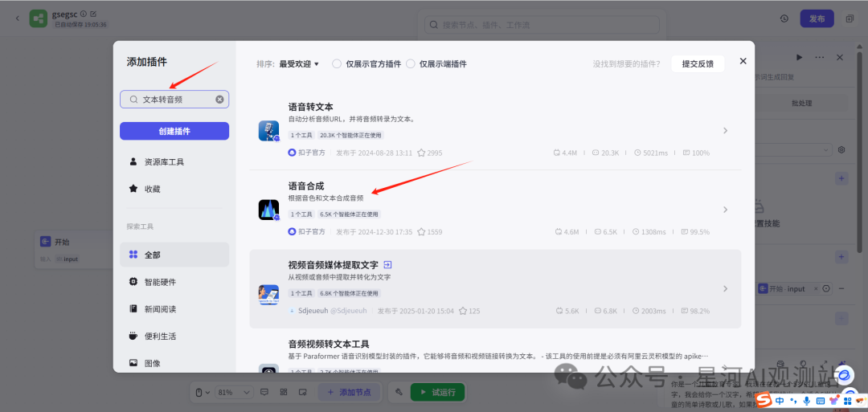Click the 6.5K 个智能体正在使用 tag
The height and width of the screenshot is (412, 868).
pos(349,214)
